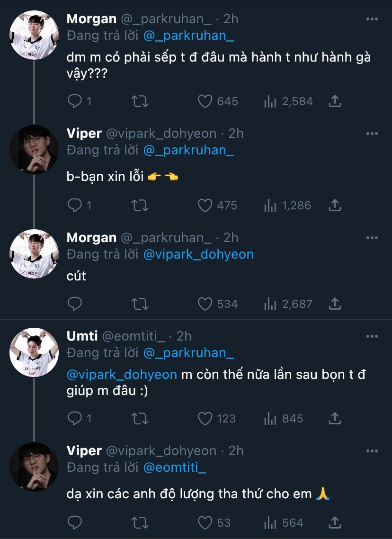Viewport: 392px width, 539px height.
Task: Like Morgan's 'cút' tweet with 534 likes
Action: coord(205,304)
